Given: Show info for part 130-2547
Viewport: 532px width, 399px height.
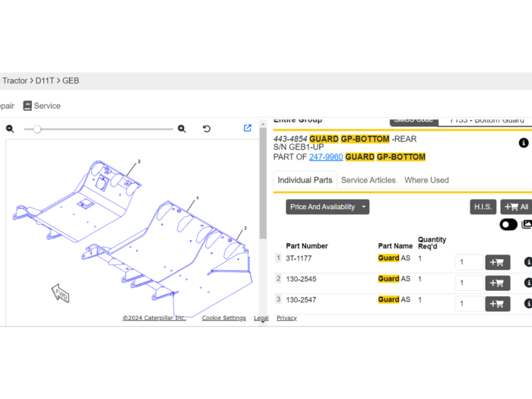Looking at the screenshot, I should pos(528,303).
